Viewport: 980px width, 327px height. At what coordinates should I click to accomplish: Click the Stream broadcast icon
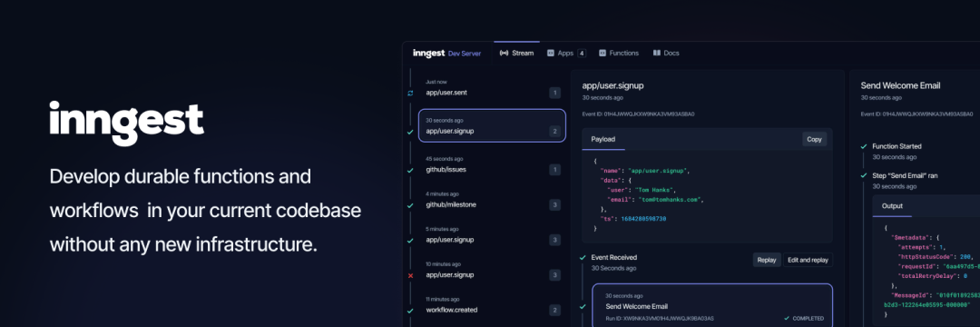pos(504,54)
